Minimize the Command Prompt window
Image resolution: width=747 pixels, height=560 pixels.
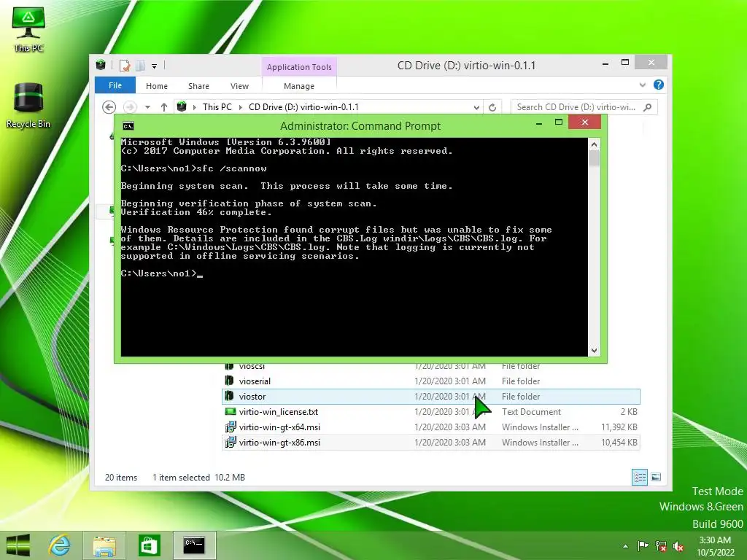point(539,123)
